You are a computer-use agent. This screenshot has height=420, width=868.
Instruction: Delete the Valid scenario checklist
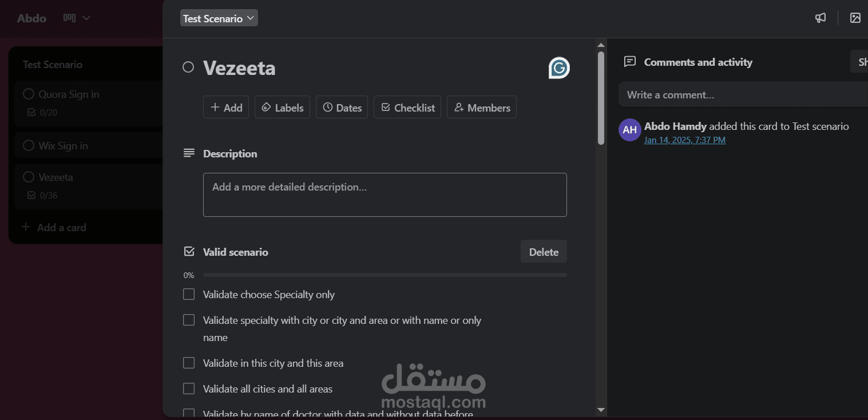coord(544,252)
